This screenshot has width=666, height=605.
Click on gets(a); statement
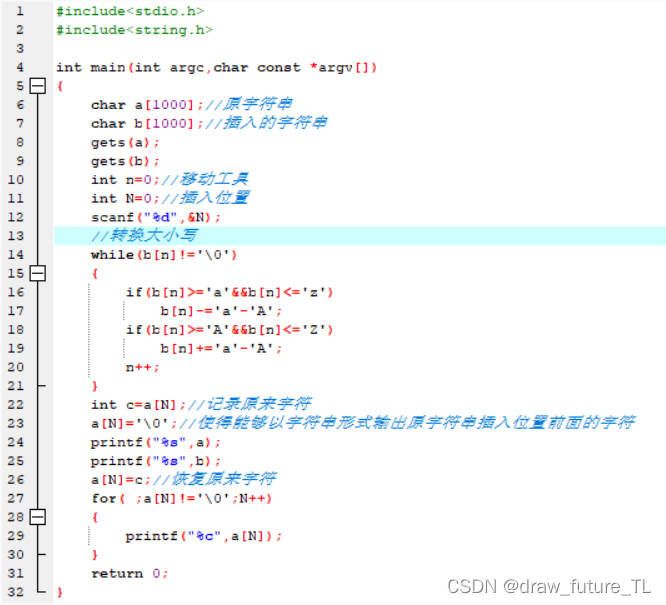click(x=125, y=142)
